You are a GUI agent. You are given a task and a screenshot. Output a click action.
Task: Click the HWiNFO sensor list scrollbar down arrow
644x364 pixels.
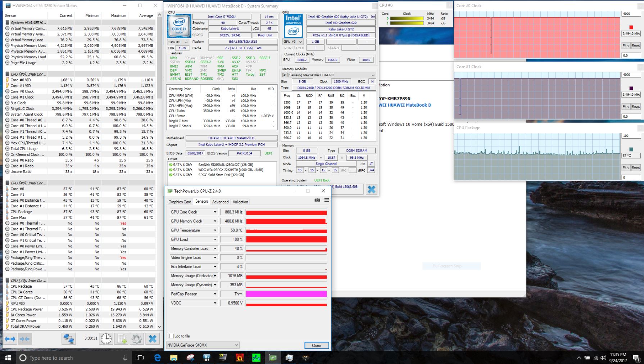[160, 327]
